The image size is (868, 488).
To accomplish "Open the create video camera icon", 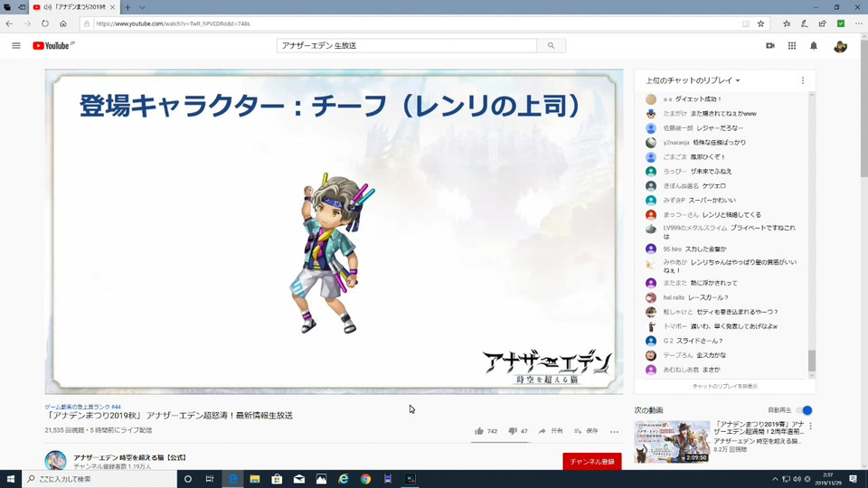I will (x=770, y=45).
